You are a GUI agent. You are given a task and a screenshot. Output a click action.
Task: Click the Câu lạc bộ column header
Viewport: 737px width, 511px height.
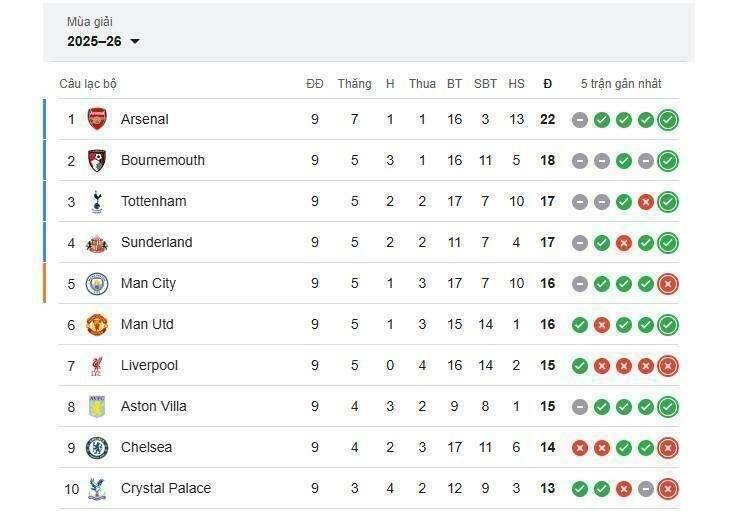88,84
